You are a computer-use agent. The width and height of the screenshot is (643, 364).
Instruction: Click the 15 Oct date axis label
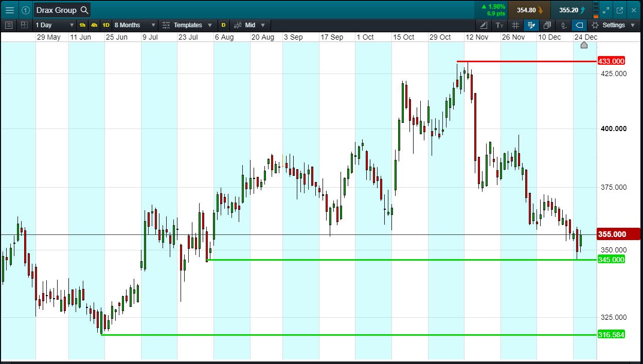pyautogui.click(x=404, y=37)
